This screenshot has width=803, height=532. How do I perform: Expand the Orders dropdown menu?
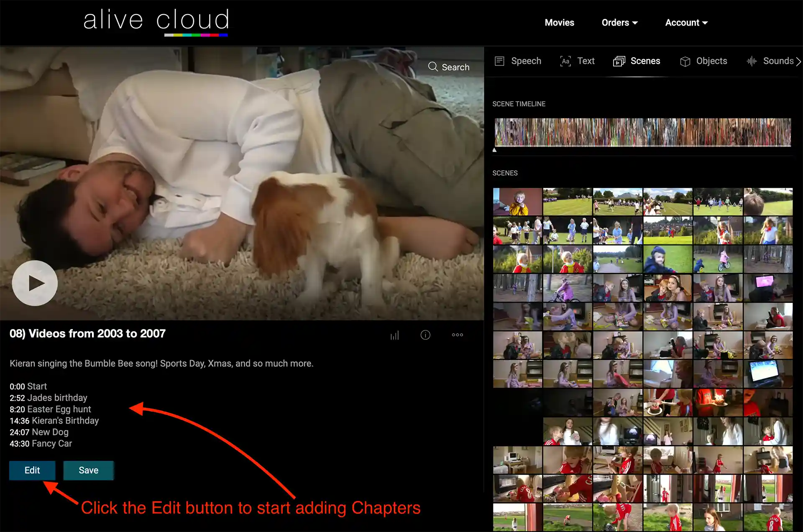(x=619, y=23)
